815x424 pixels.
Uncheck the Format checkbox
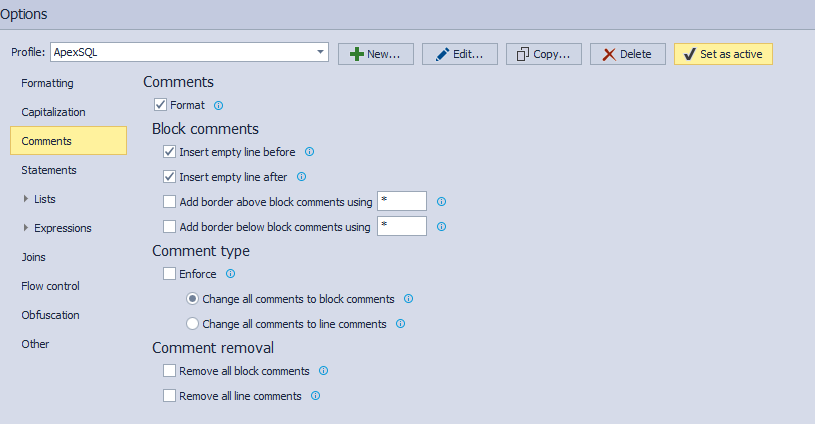[161, 105]
